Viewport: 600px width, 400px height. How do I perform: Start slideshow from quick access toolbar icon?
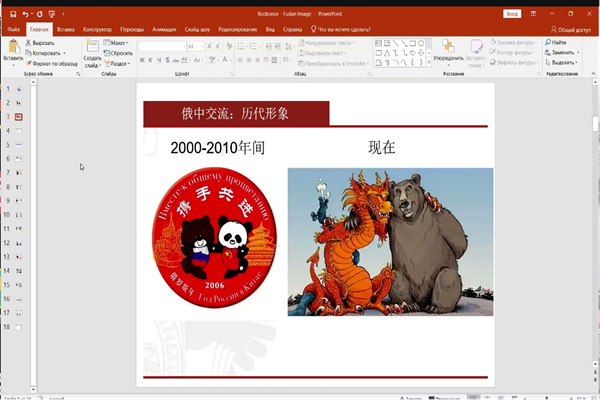(52, 14)
